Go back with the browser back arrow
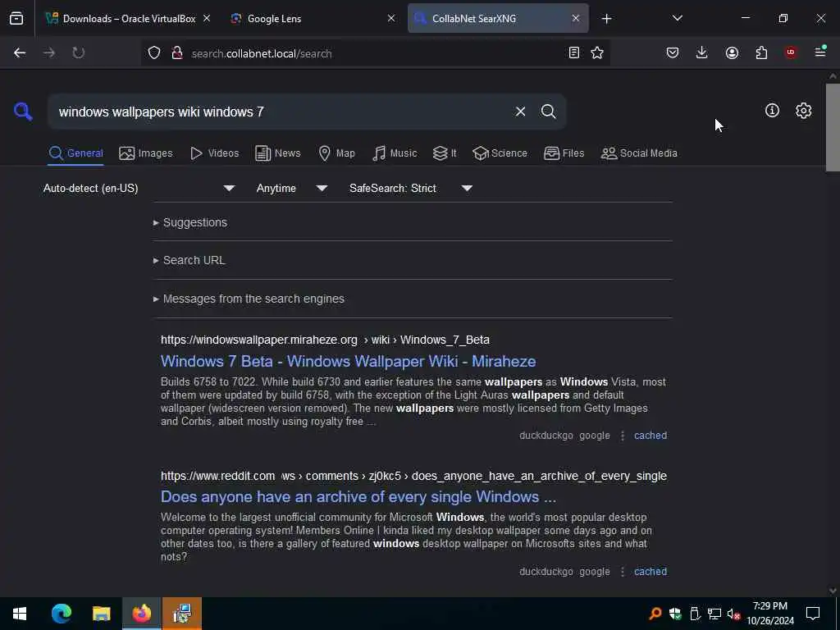 tap(20, 52)
